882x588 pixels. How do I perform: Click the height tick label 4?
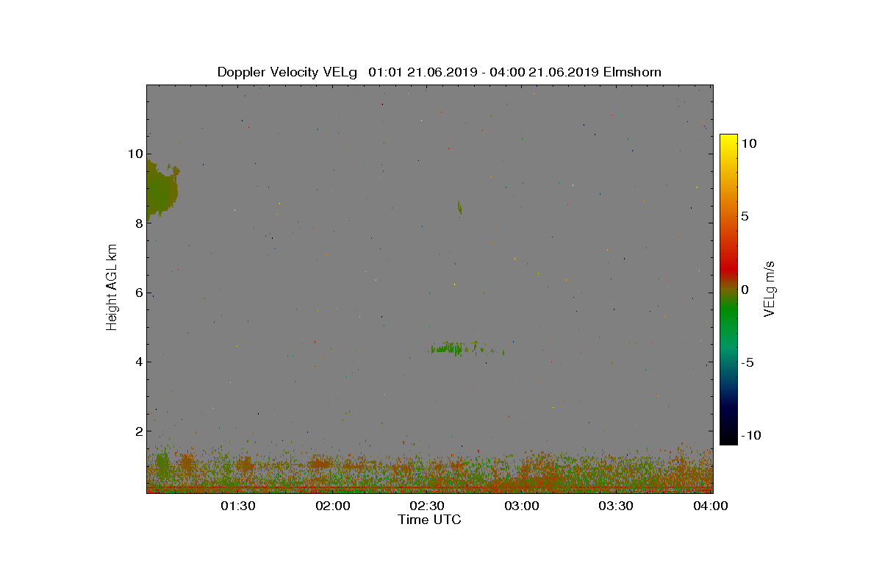(137, 362)
